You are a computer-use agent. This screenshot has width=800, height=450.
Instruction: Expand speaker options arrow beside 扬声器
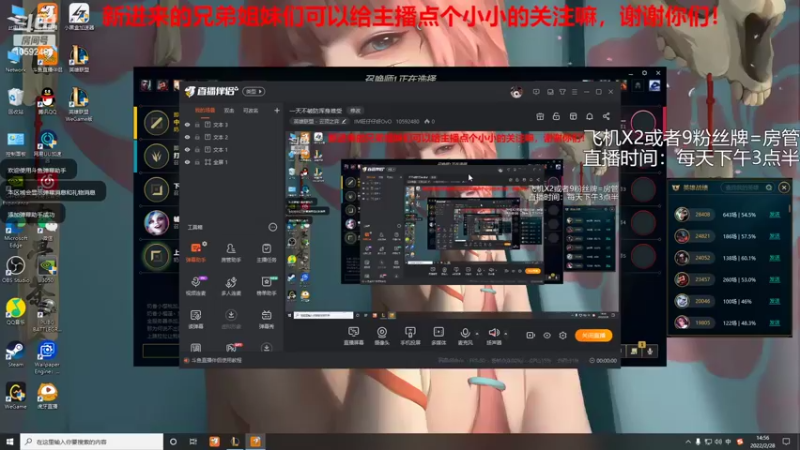tap(506, 334)
